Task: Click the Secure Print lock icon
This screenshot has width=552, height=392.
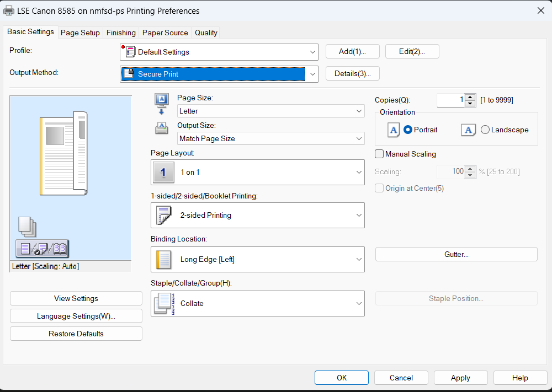Action: 129,73
